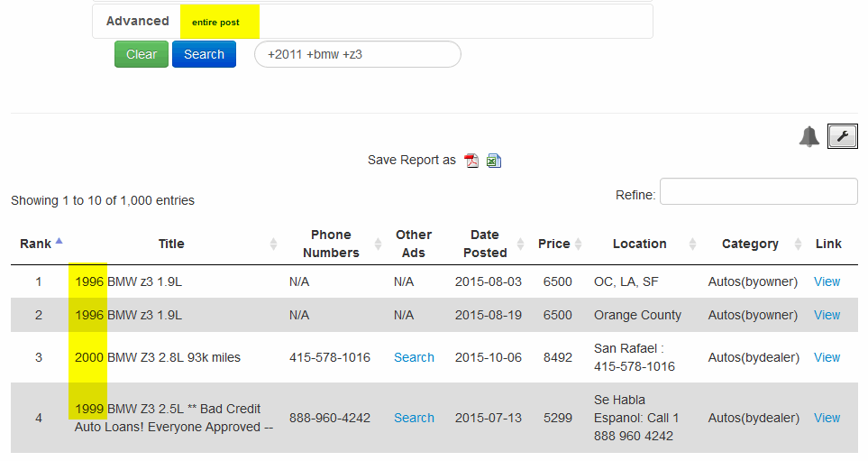Image resolution: width=868 pixels, height=461 pixels.
Task: Open alert bell notifications
Action: tap(809, 136)
